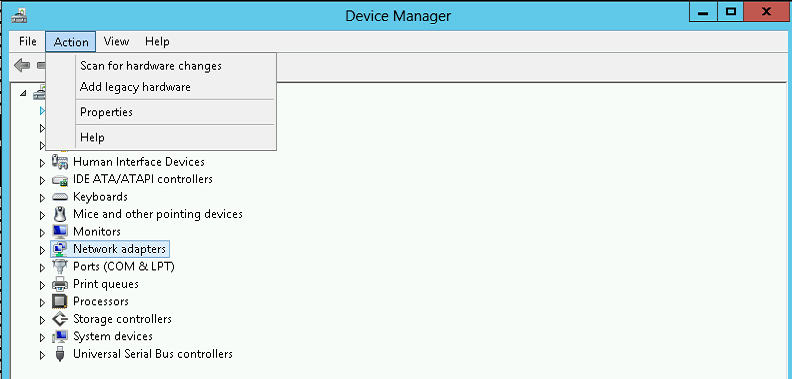The image size is (792, 379).
Task: Select the Network adapters tree label
Action: (x=119, y=249)
